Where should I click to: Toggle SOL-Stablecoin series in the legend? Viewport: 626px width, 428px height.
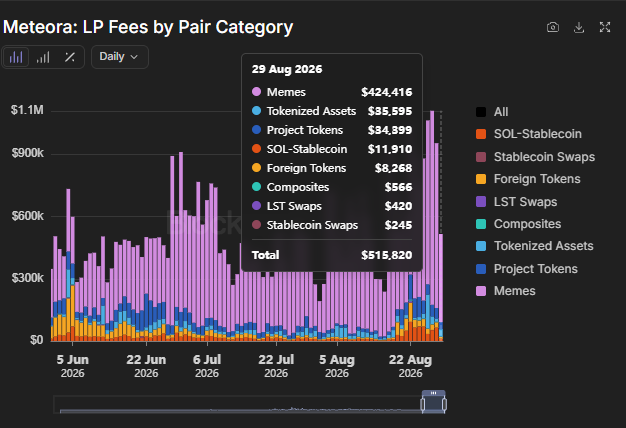[x=529, y=134]
